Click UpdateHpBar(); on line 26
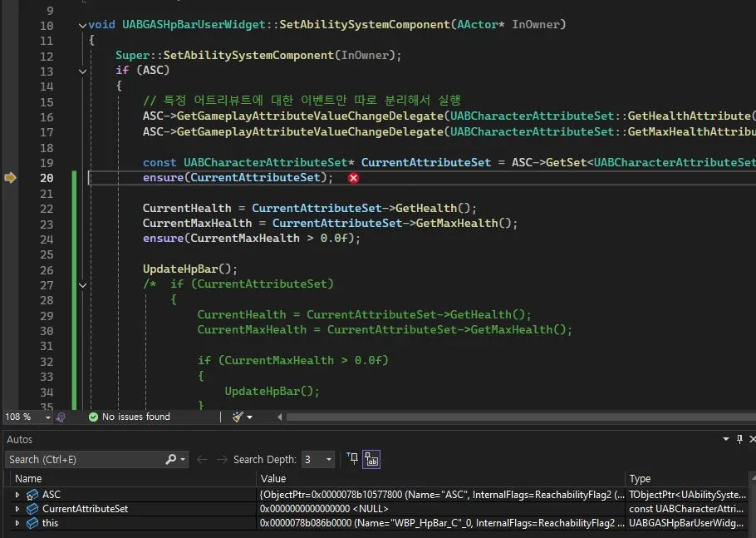Image resolution: width=756 pixels, height=538 pixels. 190,269
